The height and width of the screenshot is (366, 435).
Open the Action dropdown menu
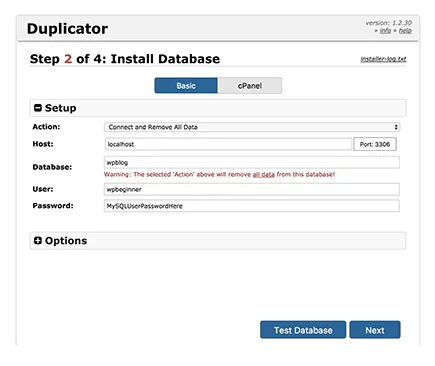click(x=252, y=127)
